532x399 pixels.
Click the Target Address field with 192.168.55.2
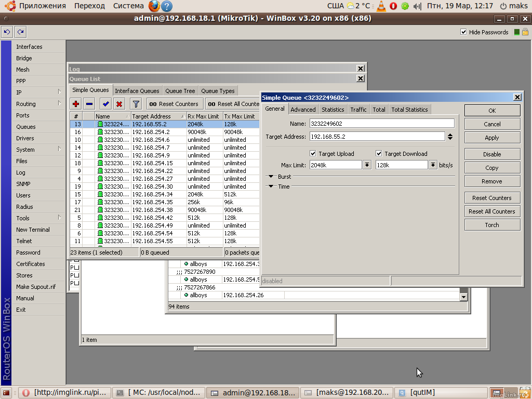pos(377,137)
